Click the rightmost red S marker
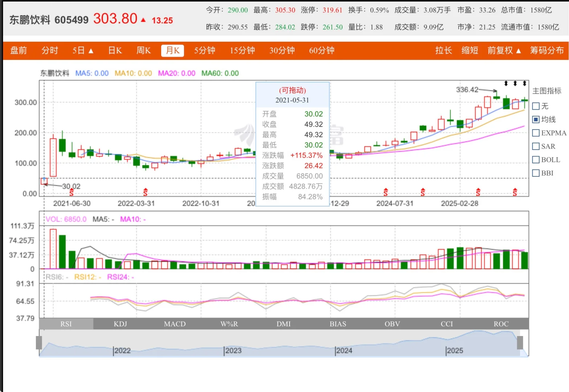569x392 pixels. 515,192
